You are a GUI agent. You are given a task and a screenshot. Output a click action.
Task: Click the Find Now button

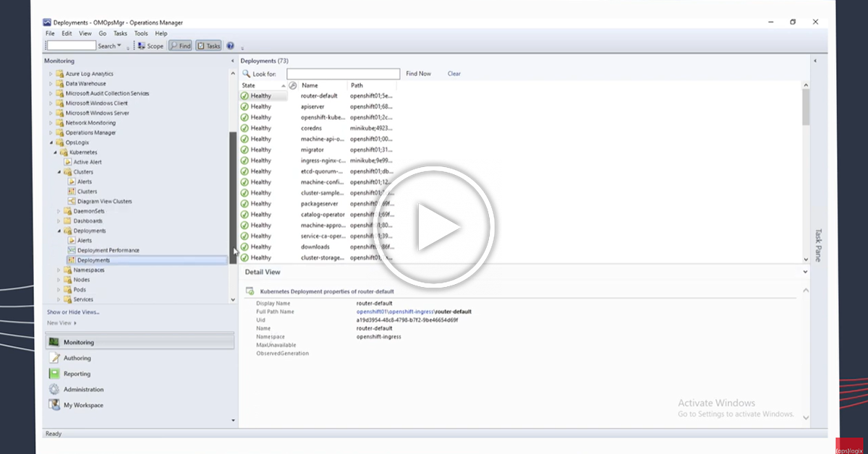tap(418, 74)
